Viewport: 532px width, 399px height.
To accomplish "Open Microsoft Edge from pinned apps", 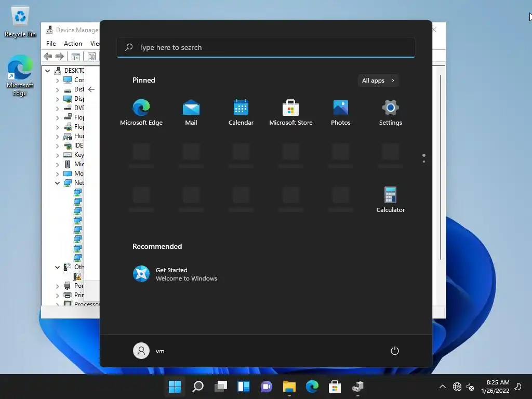I will tap(141, 112).
